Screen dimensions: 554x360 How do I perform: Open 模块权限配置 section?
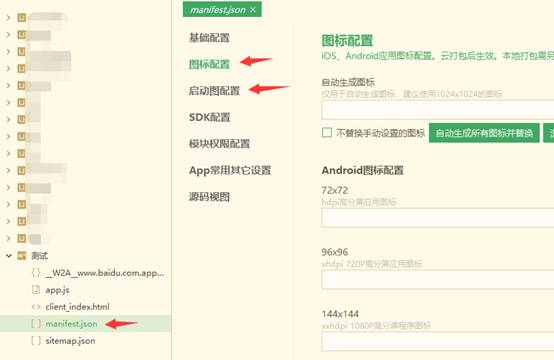tap(219, 143)
